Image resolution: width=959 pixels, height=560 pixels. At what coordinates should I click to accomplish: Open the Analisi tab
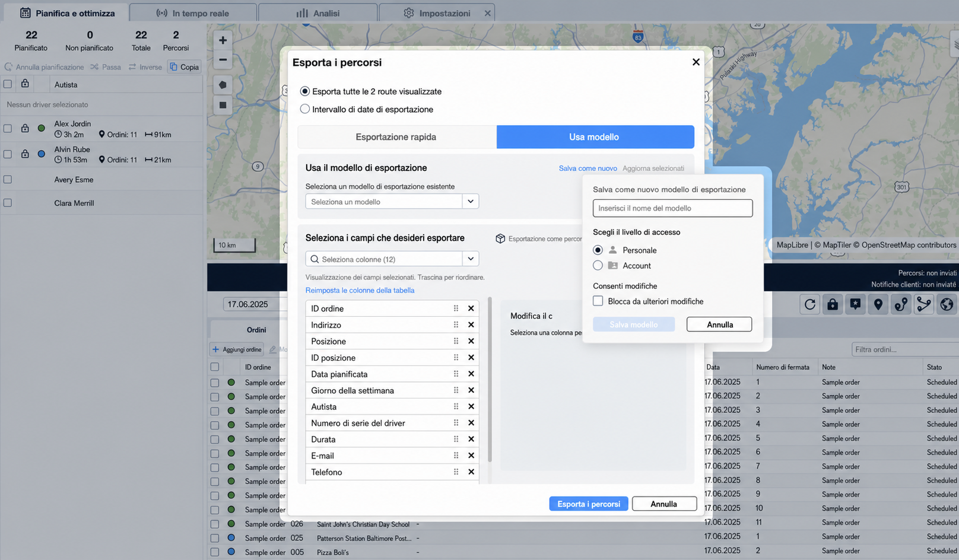[x=318, y=13]
